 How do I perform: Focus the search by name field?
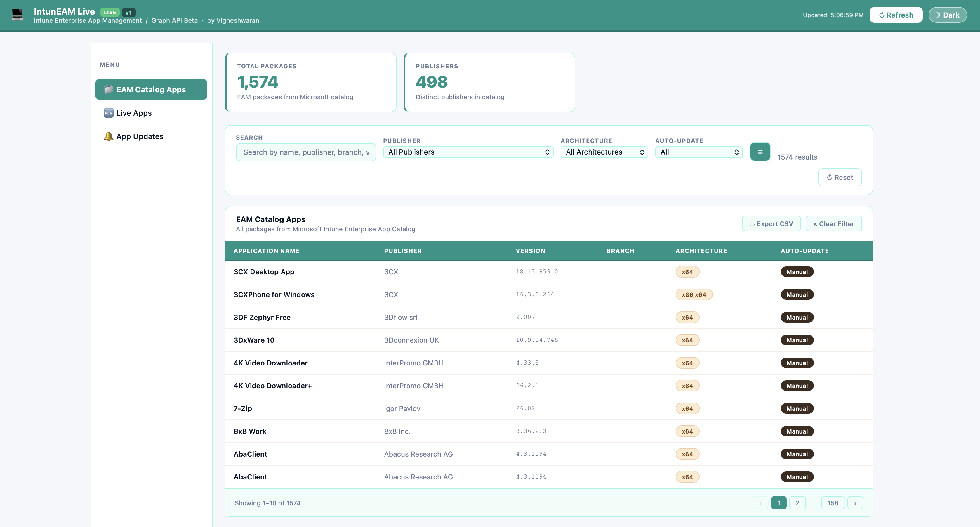(x=306, y=152)
